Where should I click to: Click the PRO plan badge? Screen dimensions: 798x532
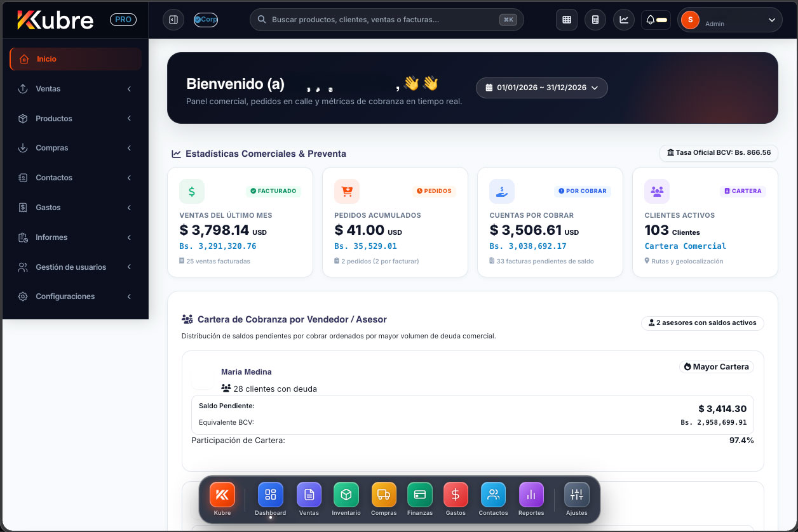[123, 20]
